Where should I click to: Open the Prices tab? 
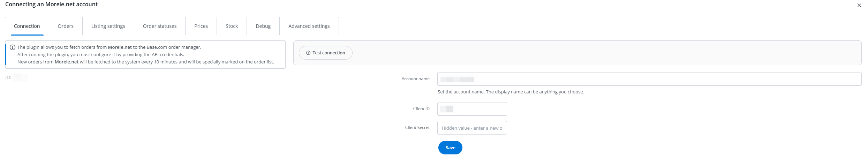pos(201,26)
